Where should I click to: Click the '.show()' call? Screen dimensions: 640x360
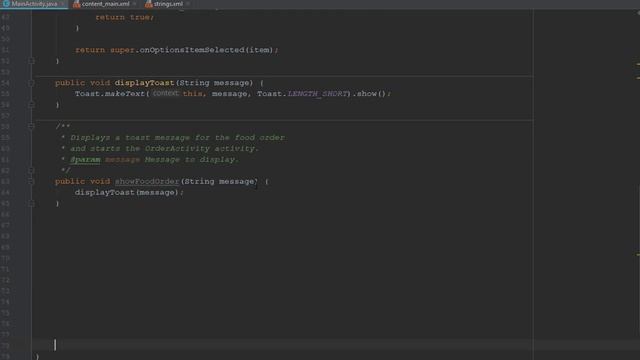coord(369,93)
